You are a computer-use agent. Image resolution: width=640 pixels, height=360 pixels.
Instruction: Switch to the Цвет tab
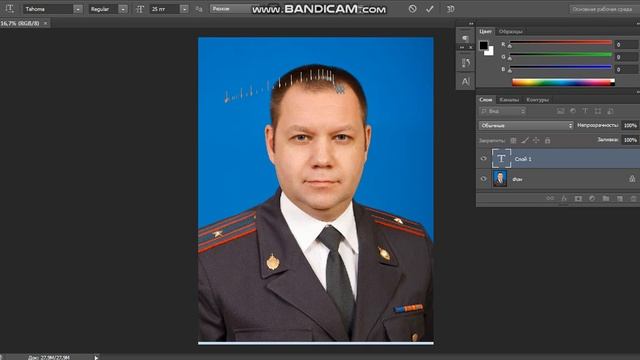[485, 31]
